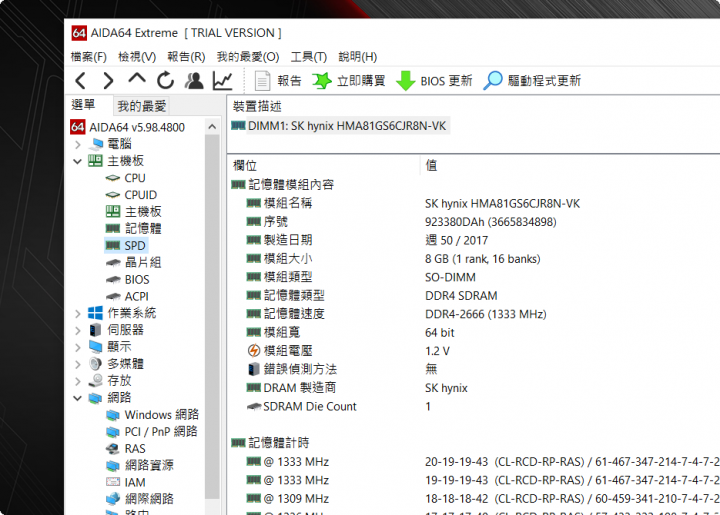Select CPU in the tree
The image size is (720, 515).
[125, 178]
